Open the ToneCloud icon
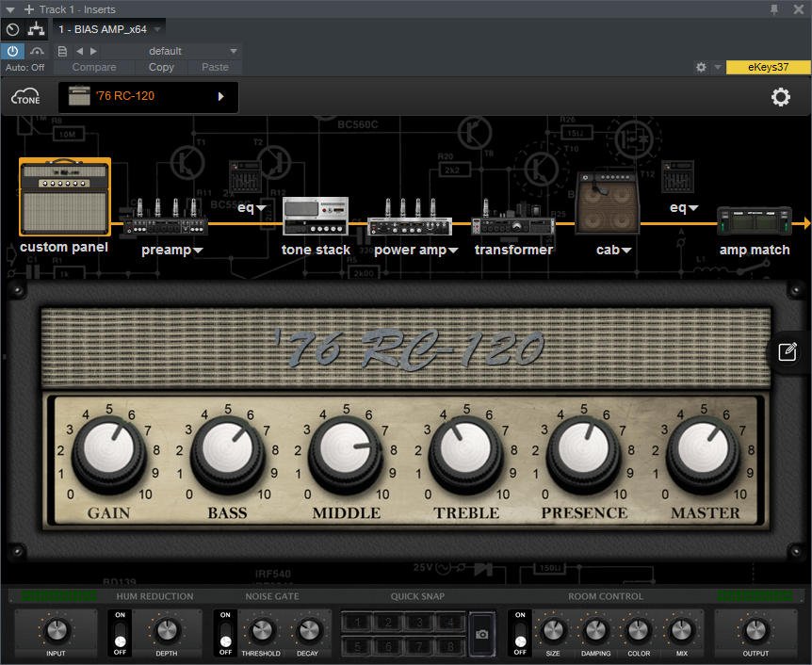Image resolution: width=812 pixels, height=665 pixels. click(x=25, y=97)
